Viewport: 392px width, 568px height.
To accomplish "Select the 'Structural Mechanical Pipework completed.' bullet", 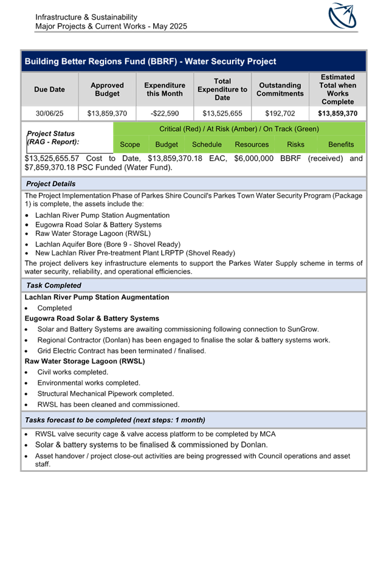I will 105,393.
